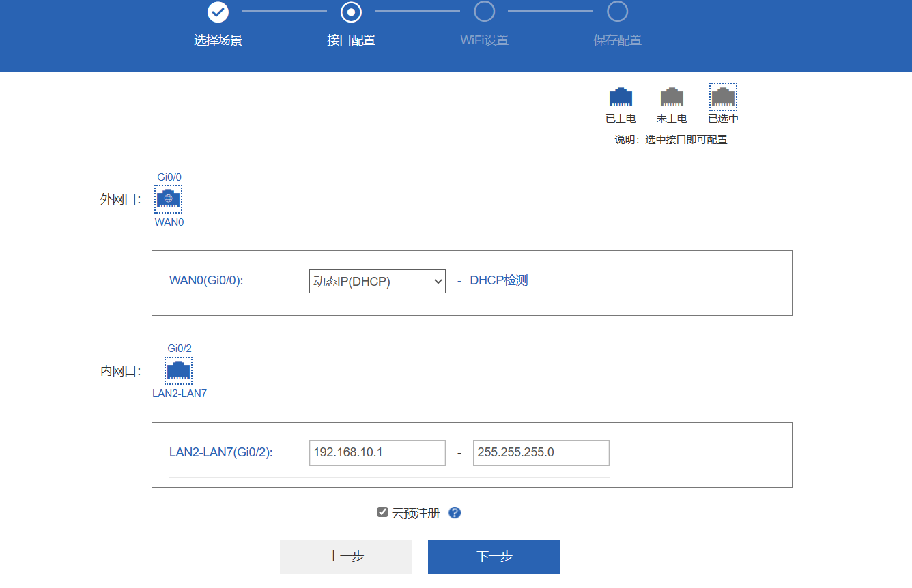Screen dimensions: 912x588
Task: Select the LAN2-LAN7 Gi0/2 port icon
Action: coord(179,370)
